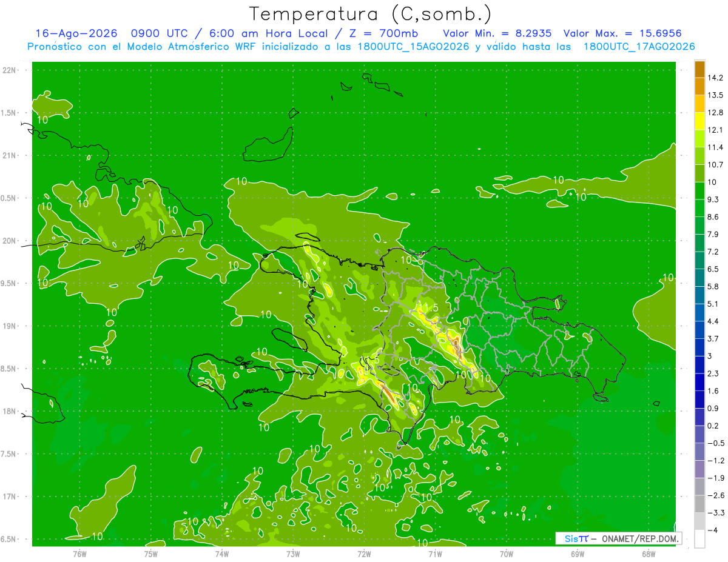Click the "71W" longitude axis label
This screenshot has height=562, width=728.
[435, 554]
